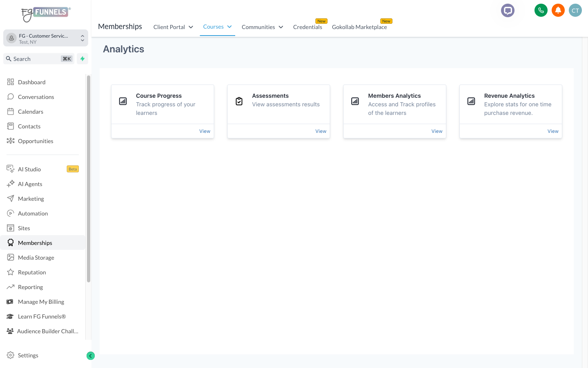Click the Members Analytics chart icon
588x368 pixels.
(x=355, y=101)
